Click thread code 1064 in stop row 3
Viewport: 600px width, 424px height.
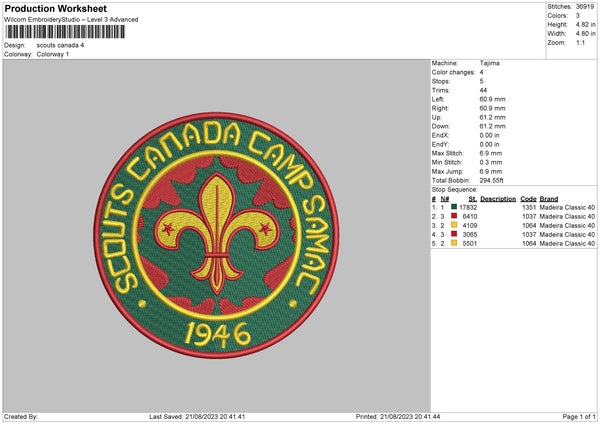click(x=529, y=225)
